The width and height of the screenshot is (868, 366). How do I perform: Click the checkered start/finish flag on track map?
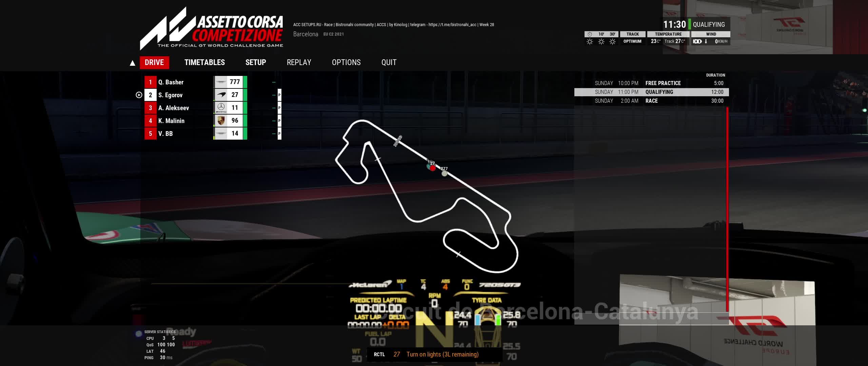(398, 141)
